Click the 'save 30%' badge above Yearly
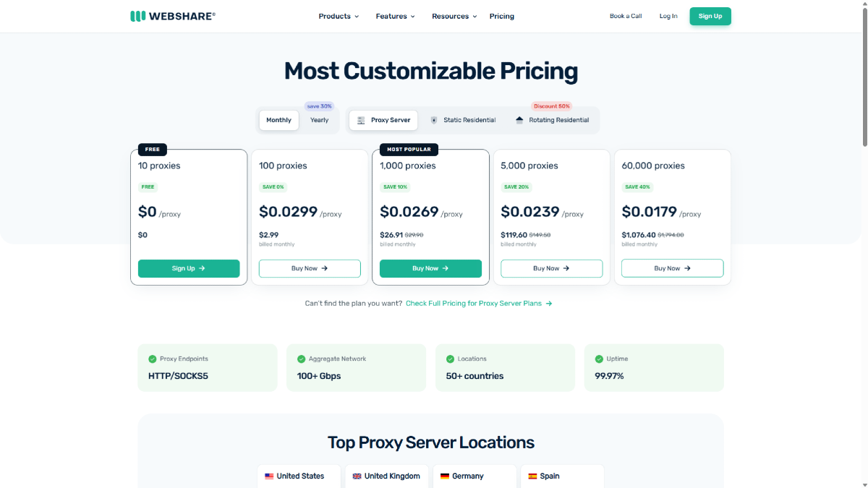 pyautogui.click(x=319, y=106)
